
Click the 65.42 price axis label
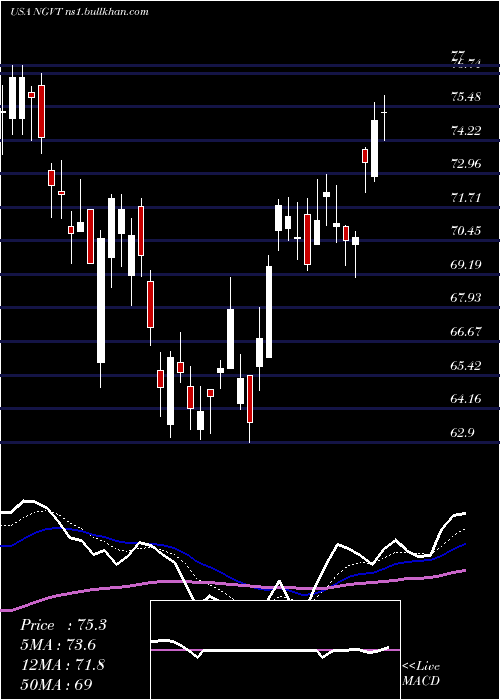point(466,366)
